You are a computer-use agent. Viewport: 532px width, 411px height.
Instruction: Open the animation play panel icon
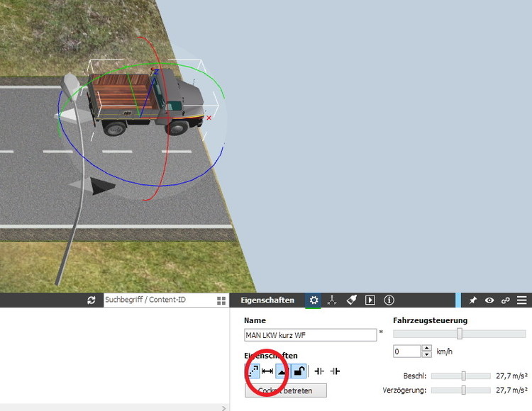pos(370,300)
